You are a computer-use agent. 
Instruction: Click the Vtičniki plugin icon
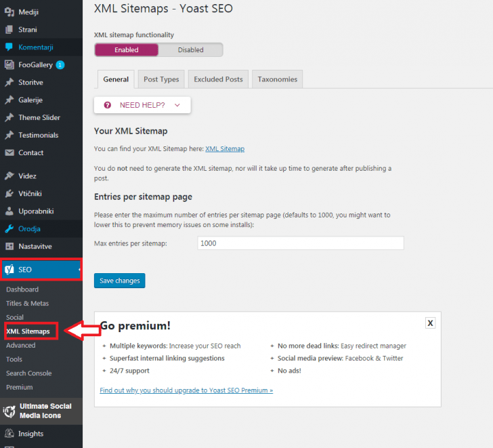pos(9,193)
